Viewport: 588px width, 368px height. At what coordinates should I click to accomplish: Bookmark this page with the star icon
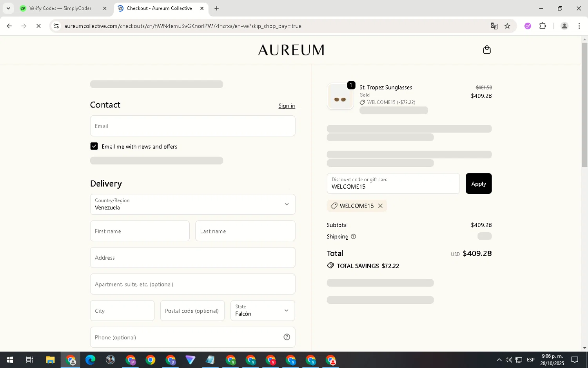pos(507,26)
